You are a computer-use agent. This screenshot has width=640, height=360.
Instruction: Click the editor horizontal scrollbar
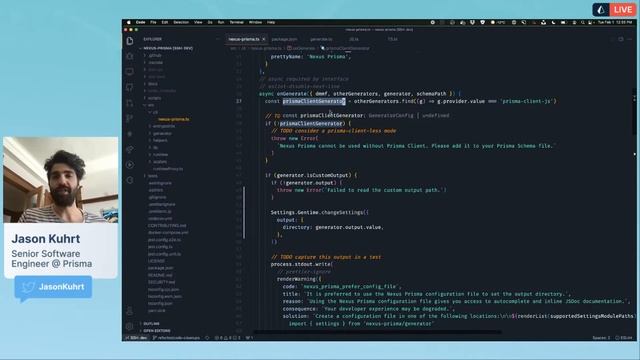pos(378,332)
